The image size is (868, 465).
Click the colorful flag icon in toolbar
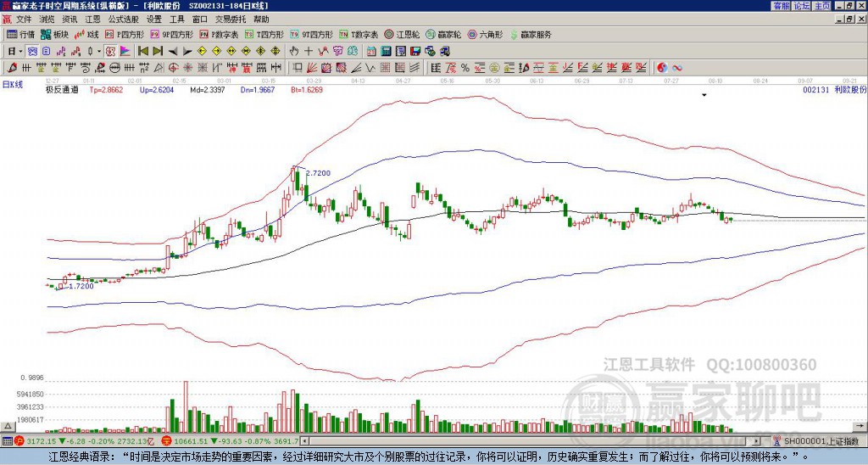125,51
